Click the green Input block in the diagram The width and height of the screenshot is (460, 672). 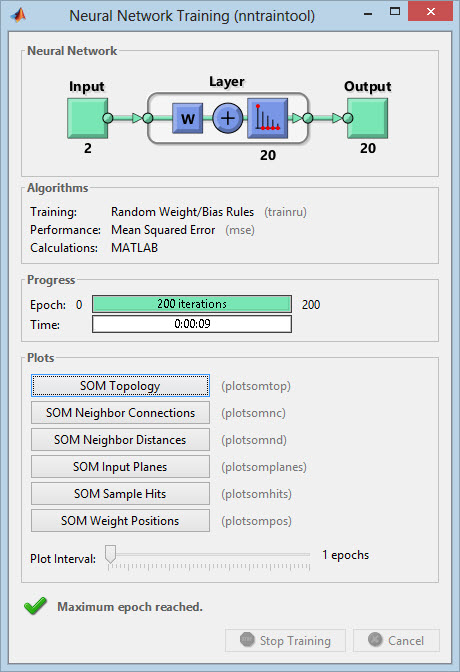pyautogui.click(x=87, y=118)
